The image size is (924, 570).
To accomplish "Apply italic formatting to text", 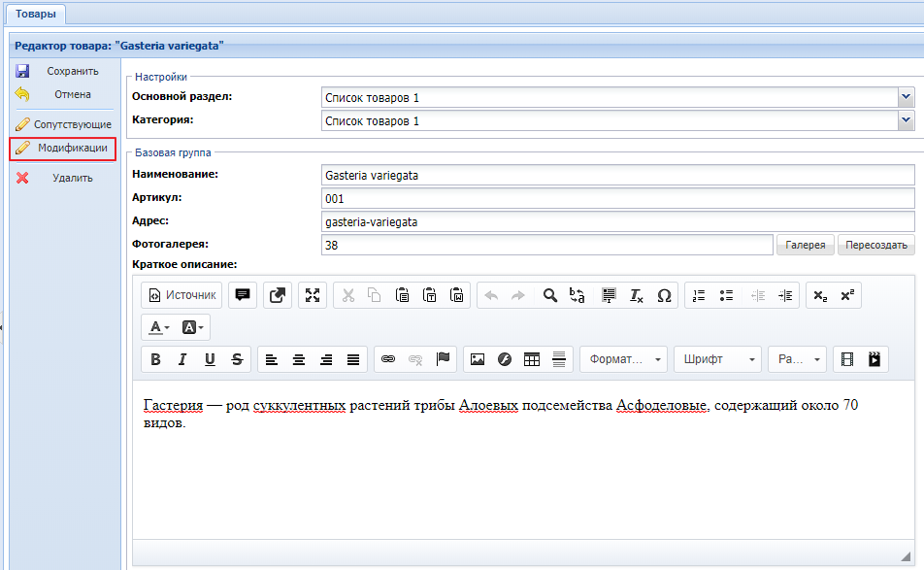I will point(182,359).
